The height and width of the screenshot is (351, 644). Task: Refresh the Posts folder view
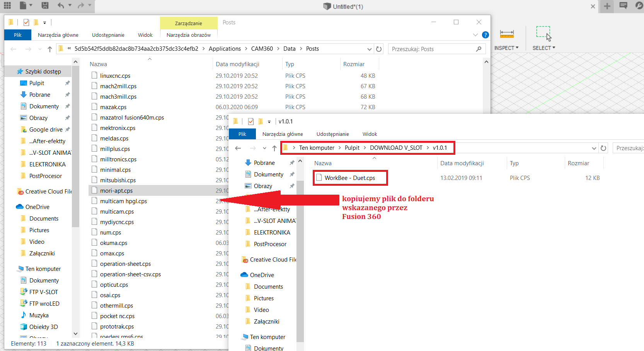[379, 49]
